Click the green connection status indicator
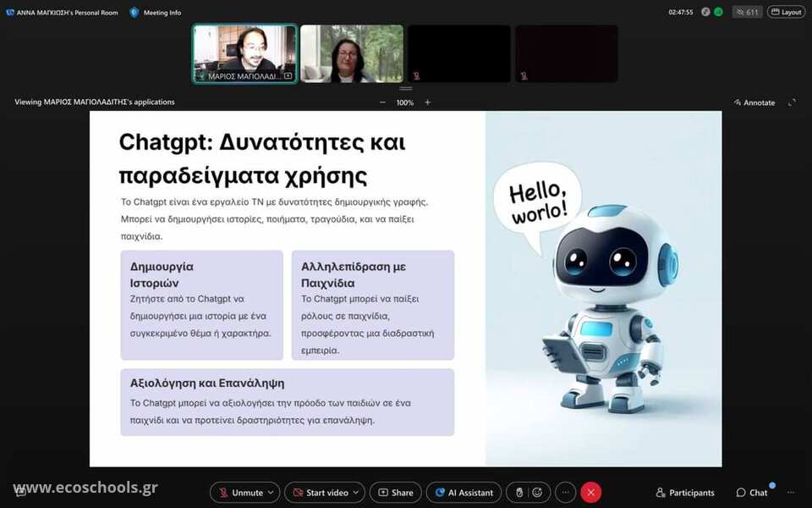Viewport: 812px width, 508px height. pos(718,12)
